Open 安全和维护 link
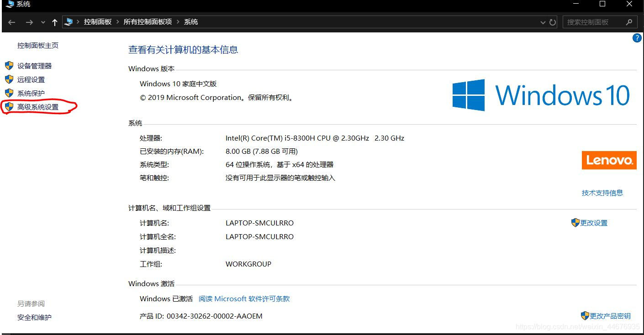 (x=34, y=317)
